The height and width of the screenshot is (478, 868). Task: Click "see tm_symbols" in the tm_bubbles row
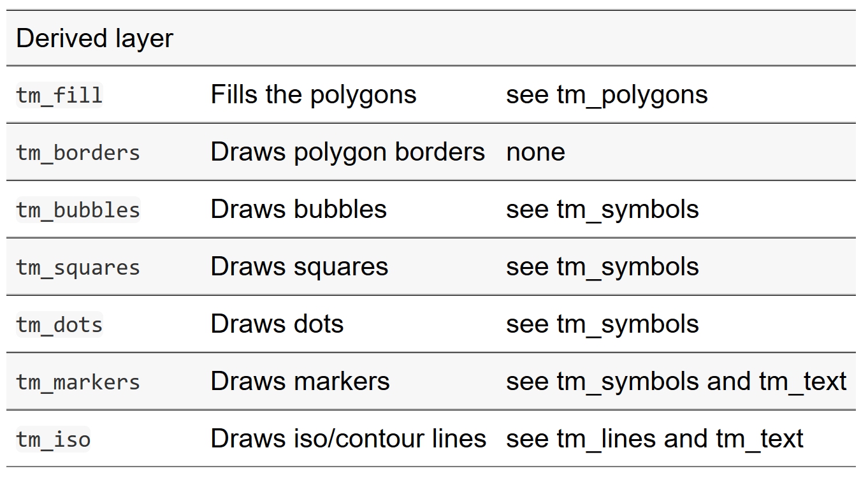coord(602,210)
